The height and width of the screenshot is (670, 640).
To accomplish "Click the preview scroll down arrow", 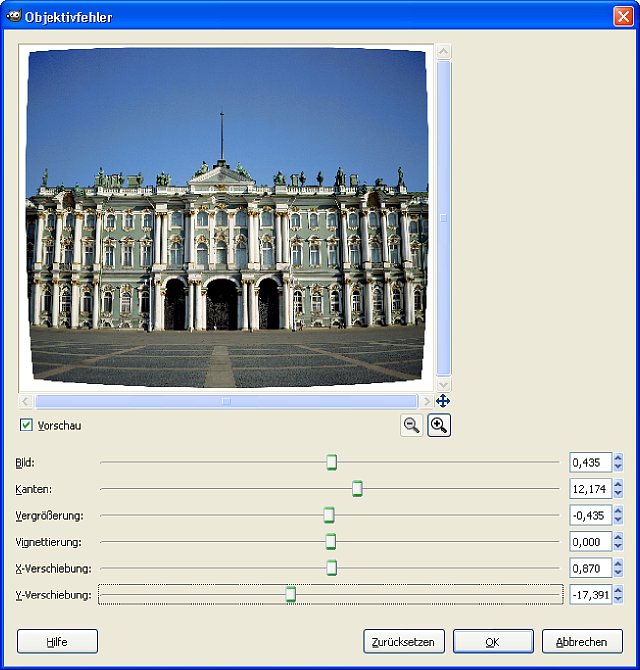I will 443,385.
